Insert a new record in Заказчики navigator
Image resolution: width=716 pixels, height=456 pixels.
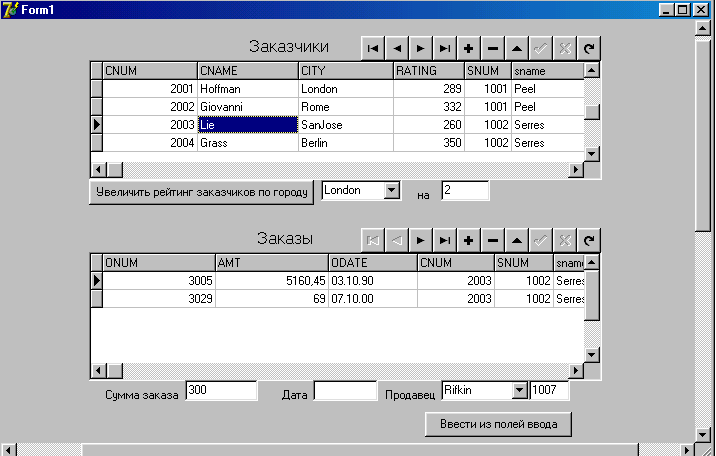coord(469,48)
